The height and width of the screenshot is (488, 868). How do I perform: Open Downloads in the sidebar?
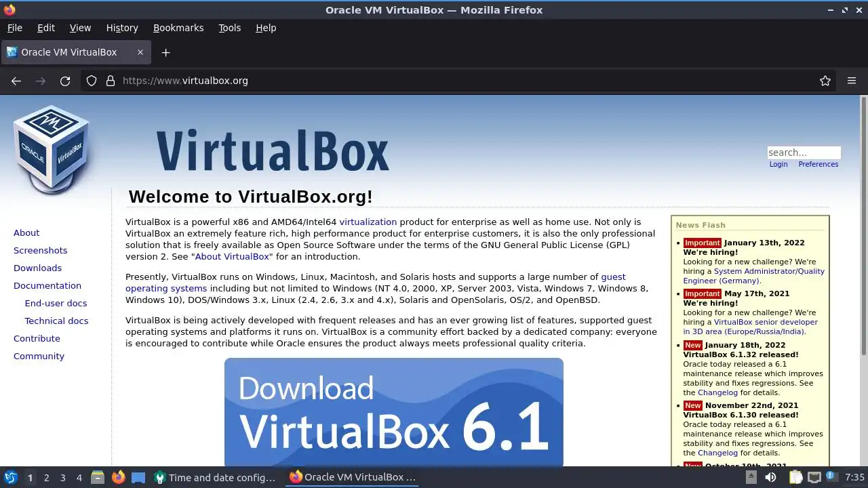[x=37, y=268]
